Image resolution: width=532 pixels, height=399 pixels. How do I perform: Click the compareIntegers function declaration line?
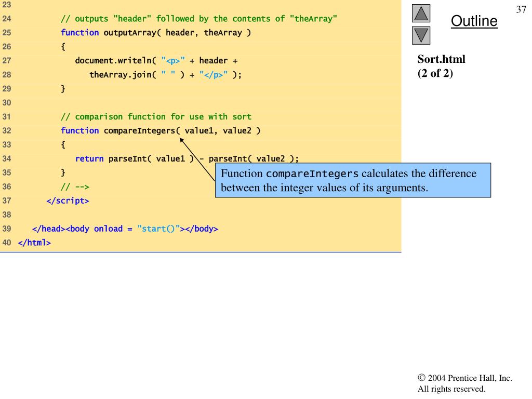(161, 130)
